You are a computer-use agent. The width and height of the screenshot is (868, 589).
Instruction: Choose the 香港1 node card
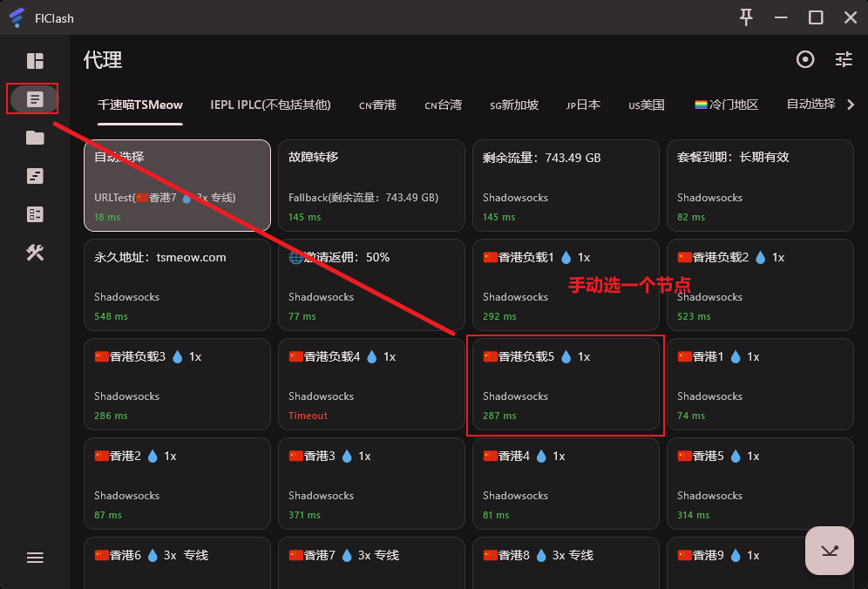click(x=760, y=384)
